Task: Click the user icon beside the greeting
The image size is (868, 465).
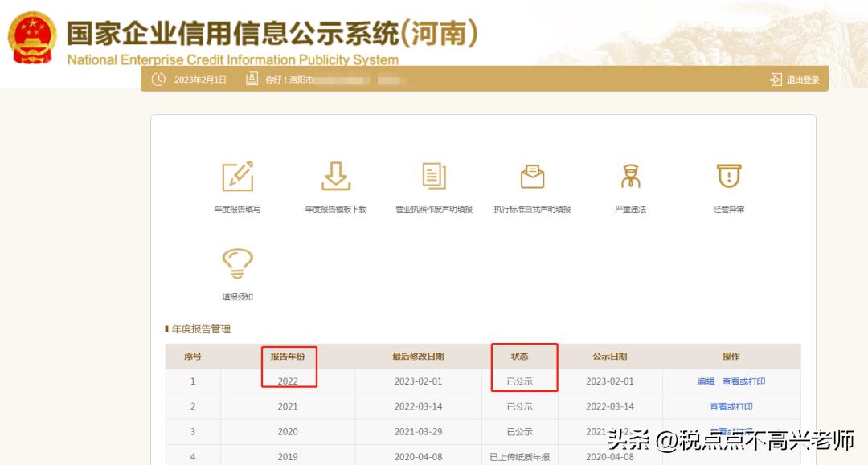Action: [252, 79]
